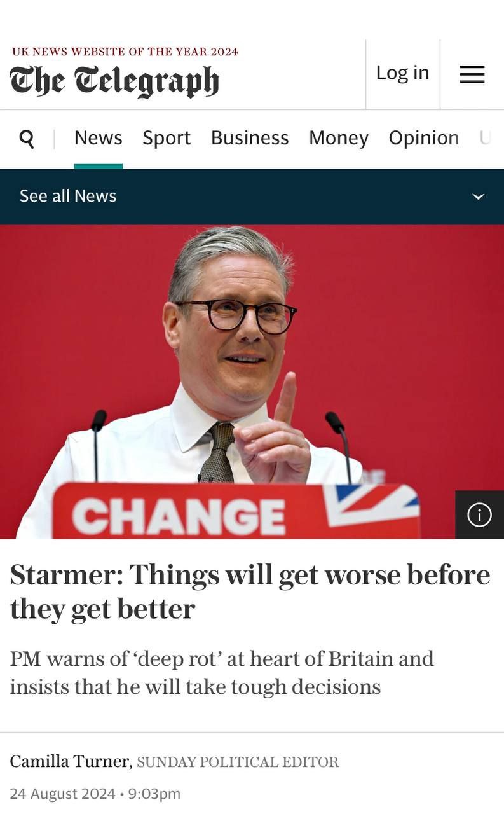This screenshot has height=814, width=504.
Task: Open author Camilla Turner's page
Action: click(x=71, y=761)
